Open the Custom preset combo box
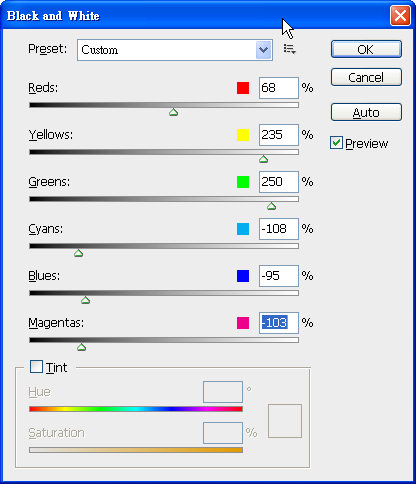The height and width of the screenshot is (484, 416). click(175, 50)
